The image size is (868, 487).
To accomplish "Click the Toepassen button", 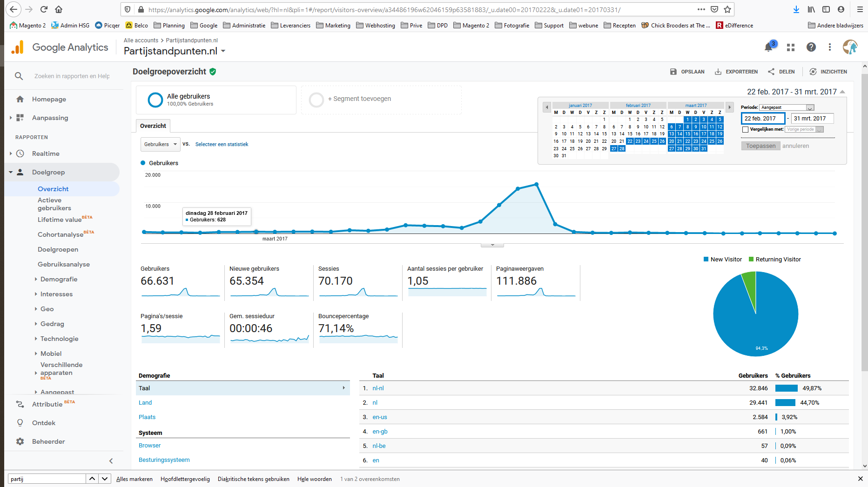I will pyautogui.click(x=760, y=146).
